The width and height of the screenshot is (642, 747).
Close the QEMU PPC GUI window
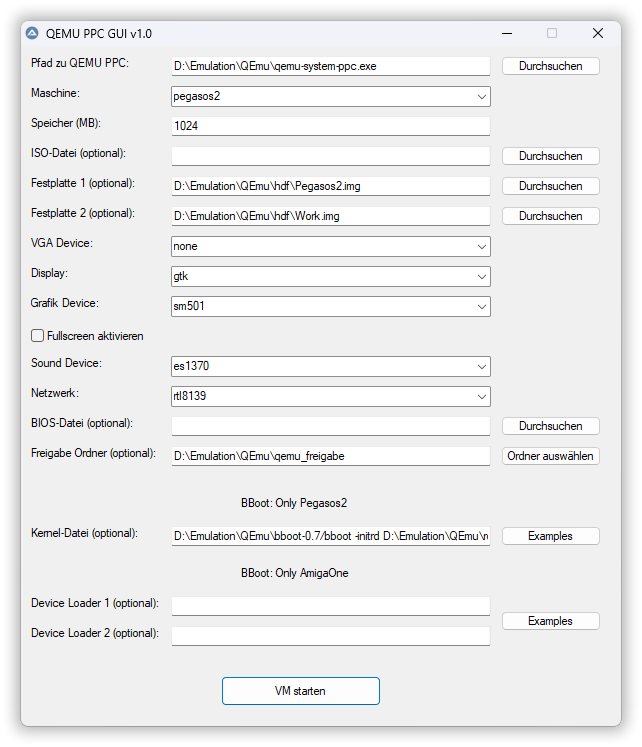pos(597,33)
